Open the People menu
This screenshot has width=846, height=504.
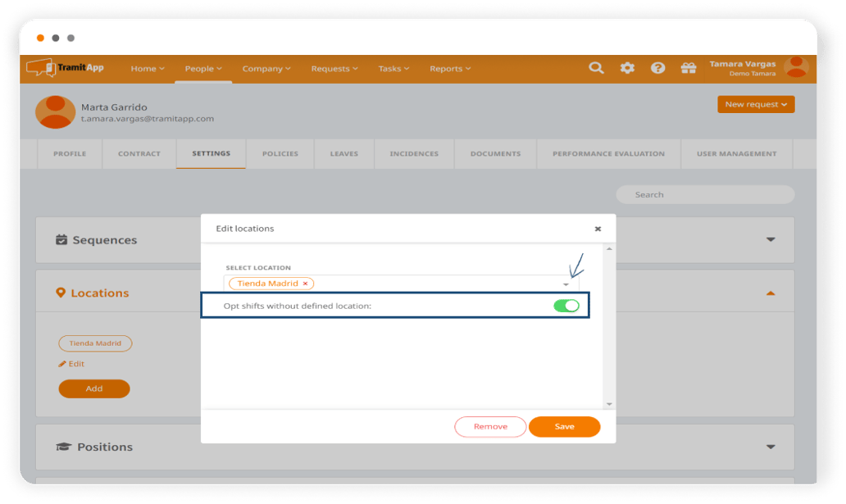(x=202, y=68)
